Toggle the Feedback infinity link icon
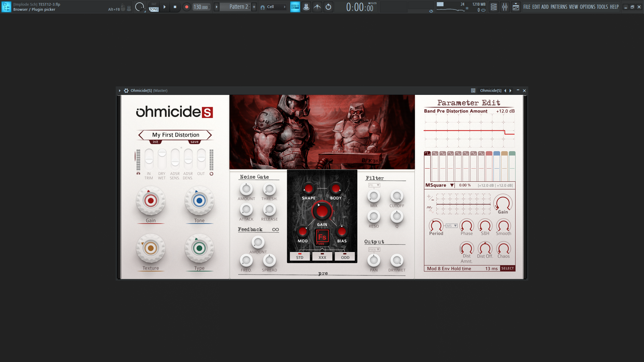The width and height of the screenshot is (644, 362). coord(275,230)
